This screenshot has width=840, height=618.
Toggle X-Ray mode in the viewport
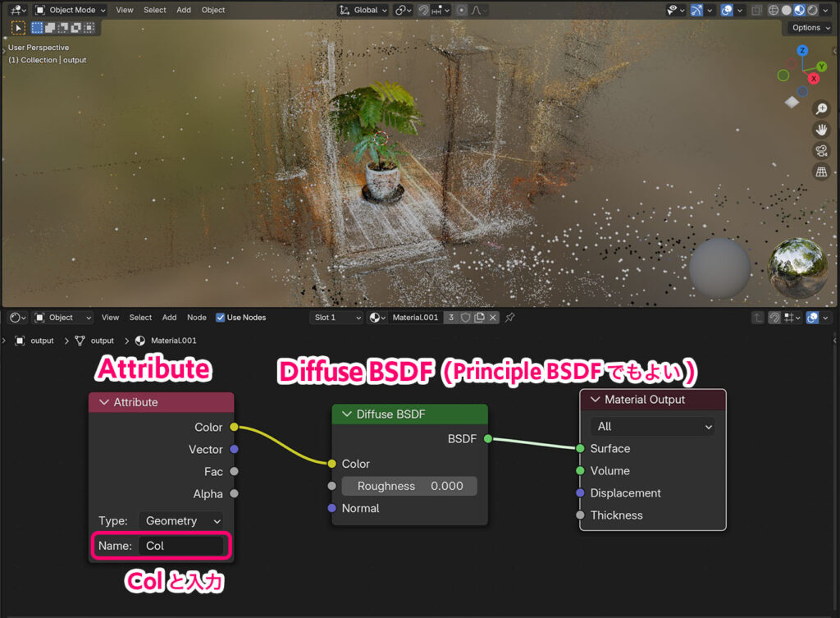point(756,10)
